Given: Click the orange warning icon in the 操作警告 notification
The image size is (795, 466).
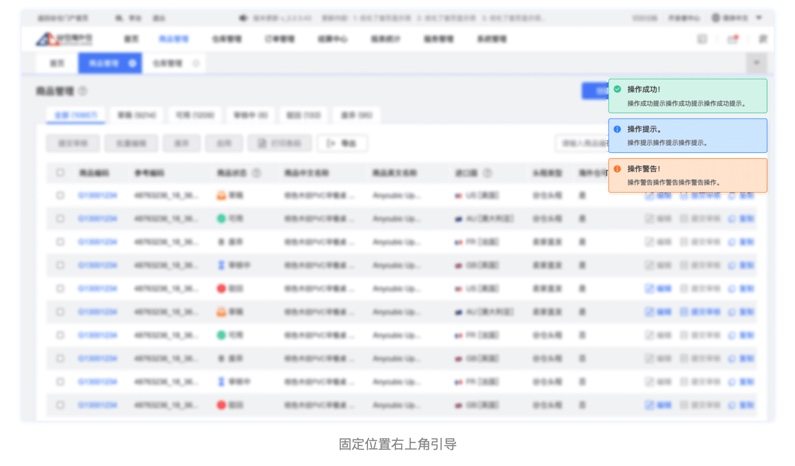Looking at the screenshot, I should [617, 169].
